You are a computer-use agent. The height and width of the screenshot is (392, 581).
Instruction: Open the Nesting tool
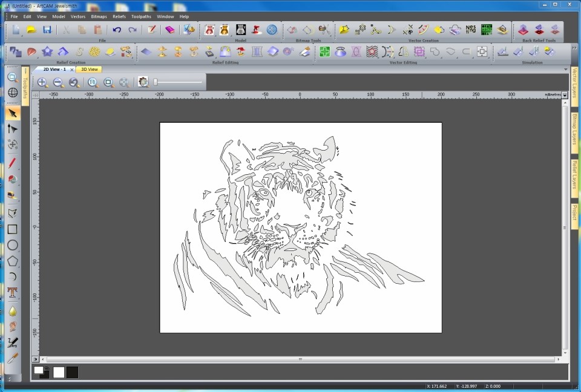pyautogui.click(x=471, y=30)
